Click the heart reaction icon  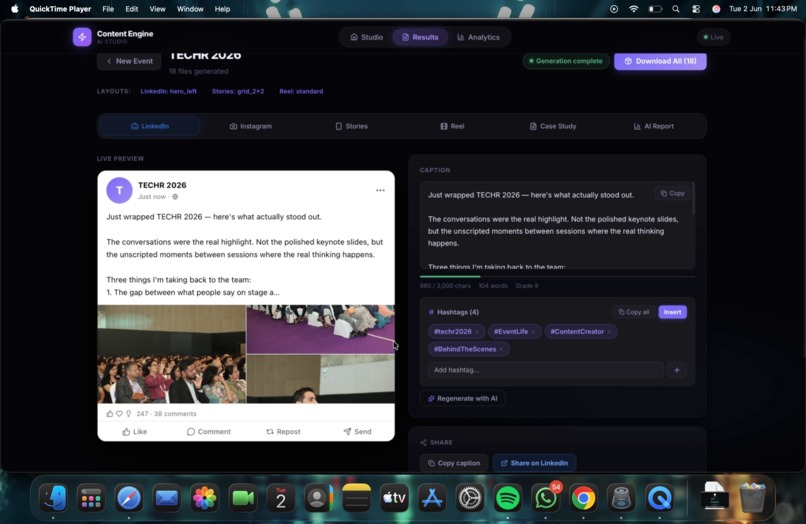(x=119, y=413)
